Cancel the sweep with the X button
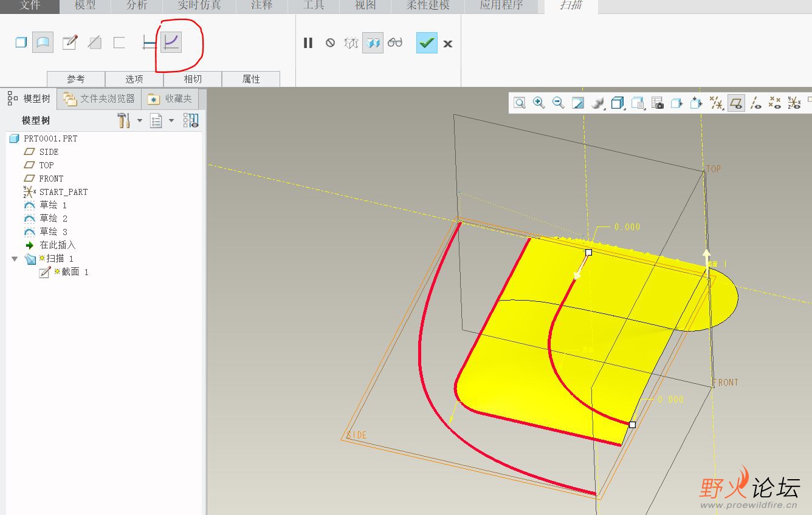 tap(448, 44)
